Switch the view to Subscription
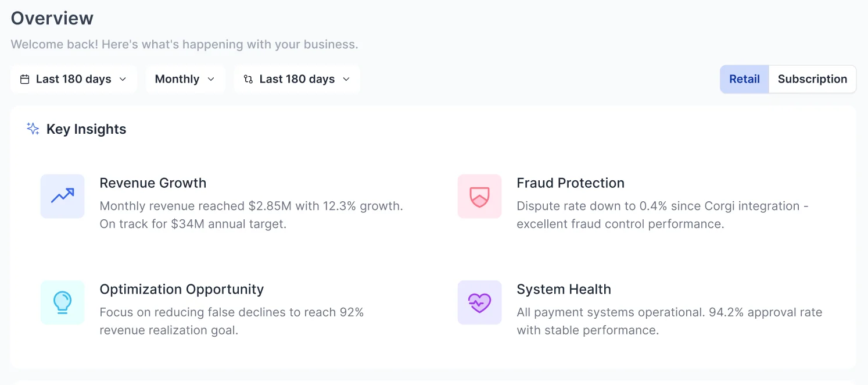 point(812,79)
